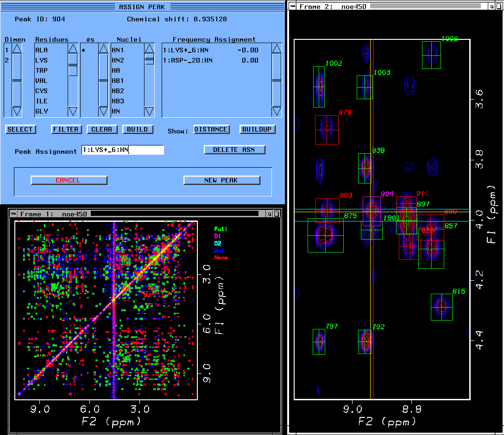Click into the Peak Assignment text field
The height and width of the screenshot is (435, 504).
pos(122,150)
